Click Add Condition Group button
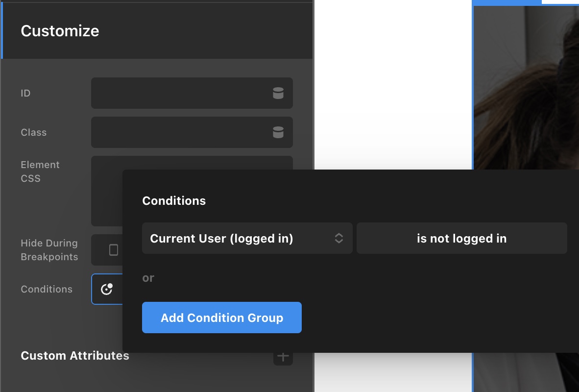 pyautogui.click(x=222, y=318)
